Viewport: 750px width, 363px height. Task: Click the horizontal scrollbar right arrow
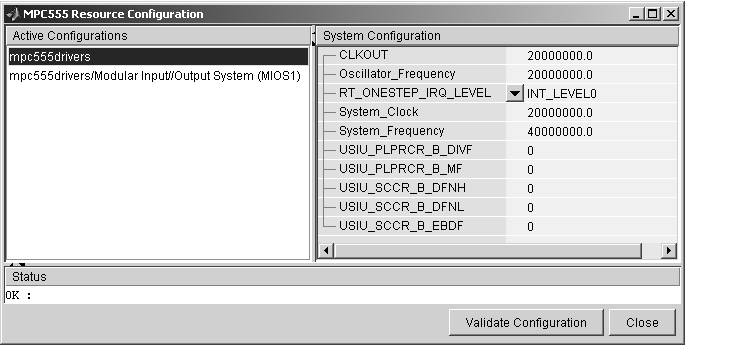(669, 250)
